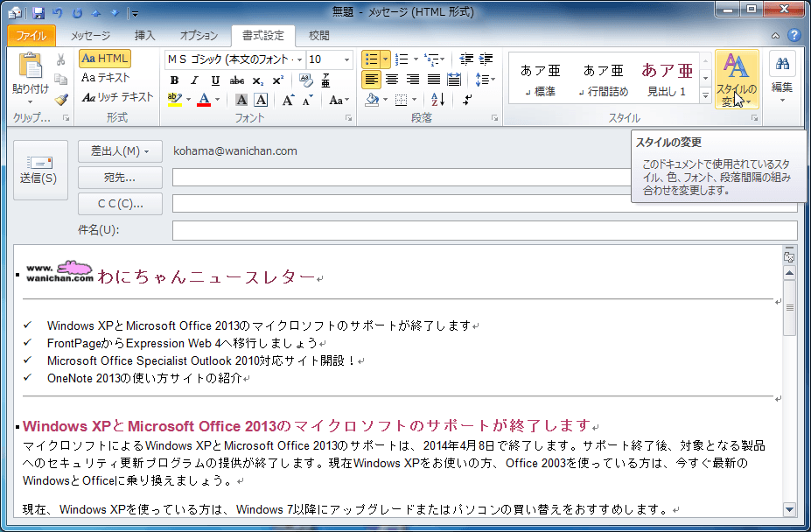Sort text with the A-Z icon
This screenshot has width=811, height=532.
coord(437,100)
